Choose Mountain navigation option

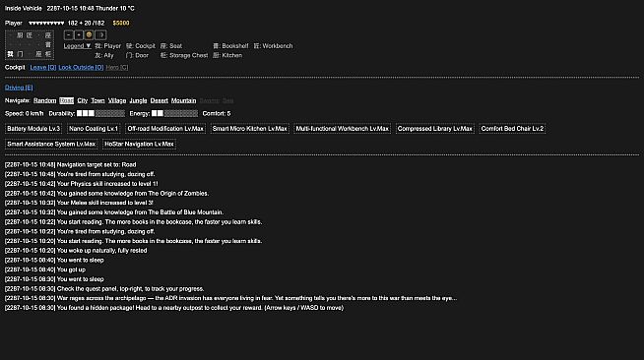click(x=183, y=100)
